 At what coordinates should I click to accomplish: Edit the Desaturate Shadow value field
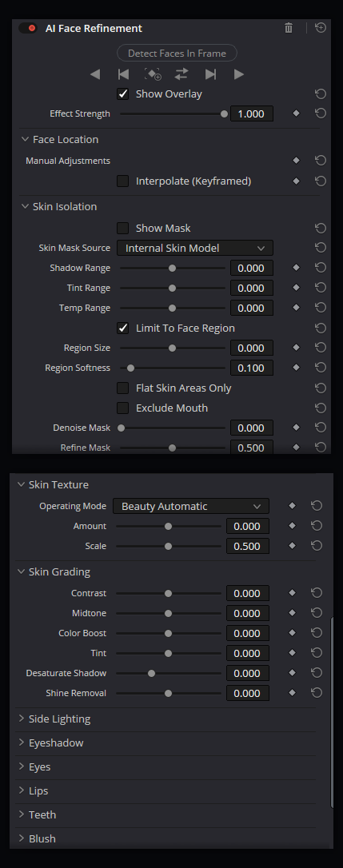(248, 673)
